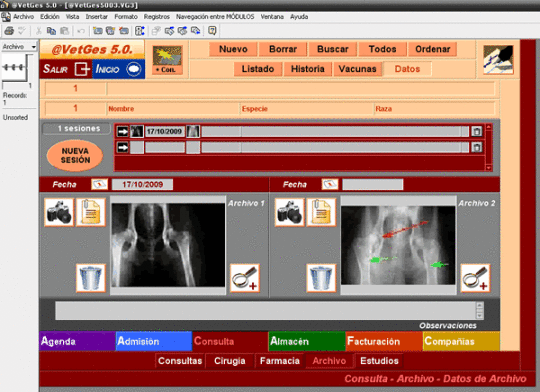Click the paste clipboard toolbar icon
This screenshot has width=540, height=392.
64,31
